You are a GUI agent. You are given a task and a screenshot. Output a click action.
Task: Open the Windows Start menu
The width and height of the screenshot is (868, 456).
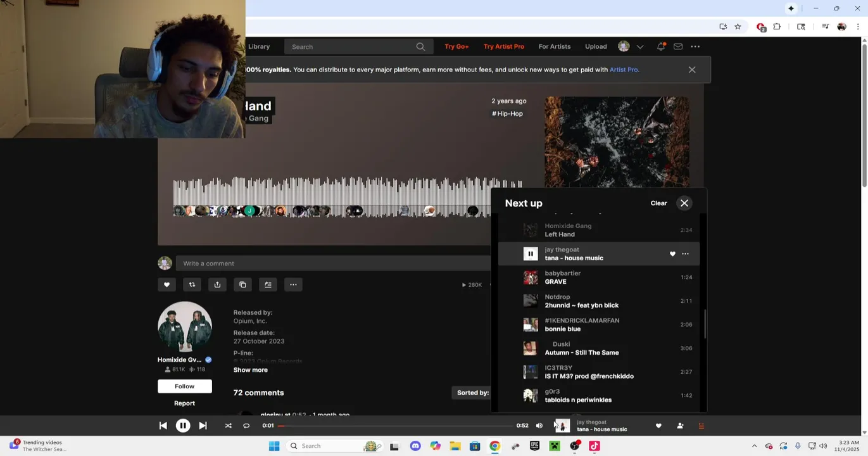click(x=274, y=446)
